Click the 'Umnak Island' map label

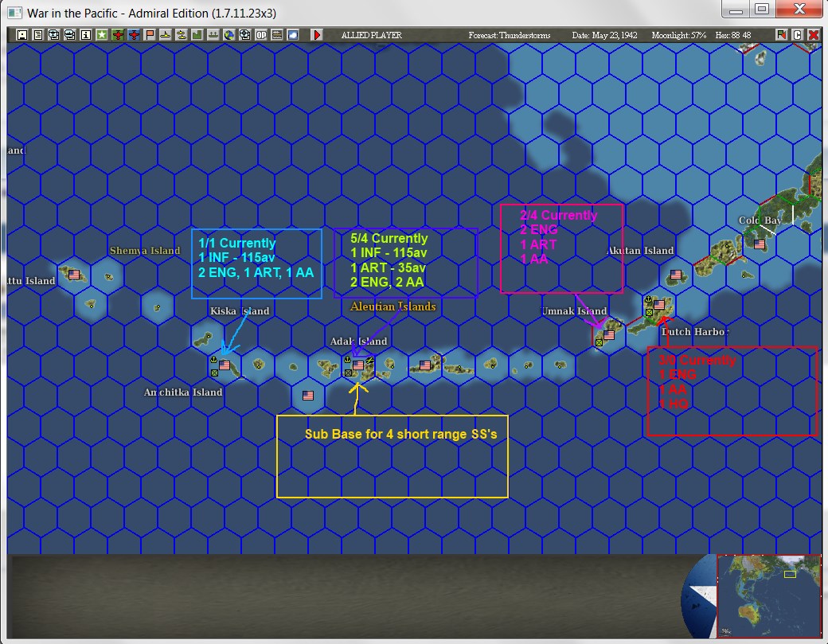point(574,311)
